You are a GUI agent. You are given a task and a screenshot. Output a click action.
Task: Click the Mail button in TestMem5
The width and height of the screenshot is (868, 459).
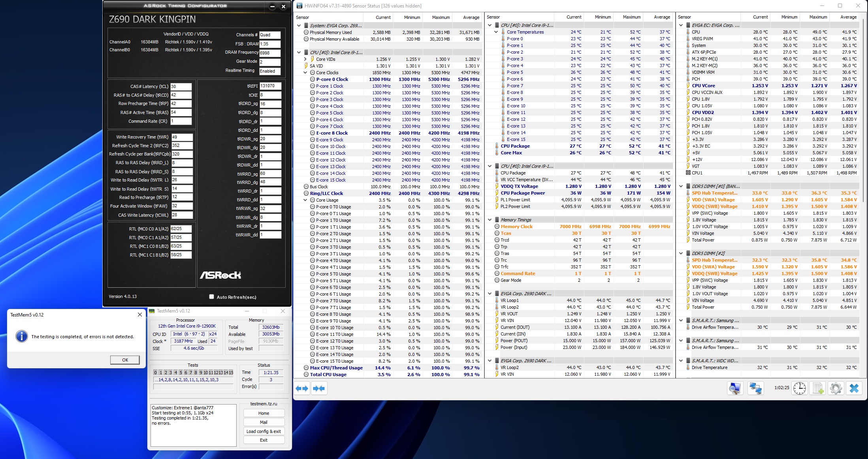click(x=264, y=422)
